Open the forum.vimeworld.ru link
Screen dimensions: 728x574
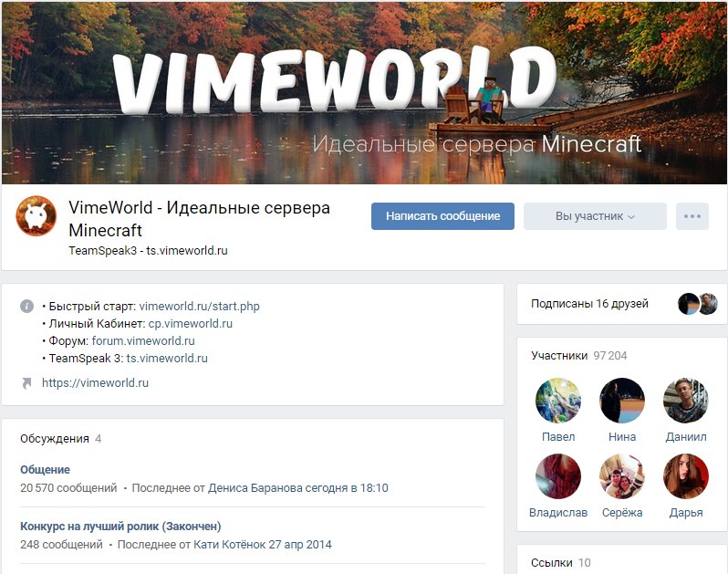pyautogui.click(x=143, y=341)
